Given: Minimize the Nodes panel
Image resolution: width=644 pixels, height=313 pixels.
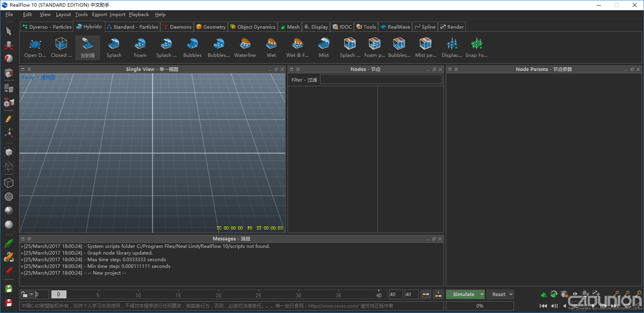Looking at the screenshot, I should (428, 69).
